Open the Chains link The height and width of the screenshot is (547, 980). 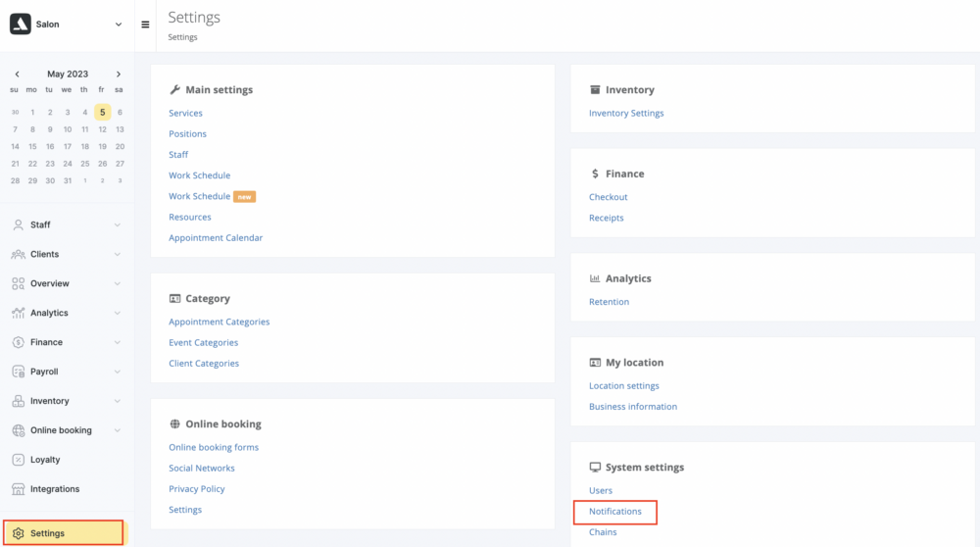tap(603, 532)
